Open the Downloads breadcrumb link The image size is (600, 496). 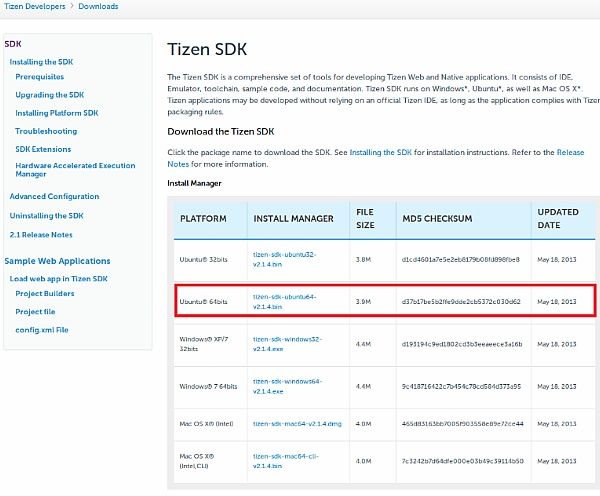tap(98, 7)
